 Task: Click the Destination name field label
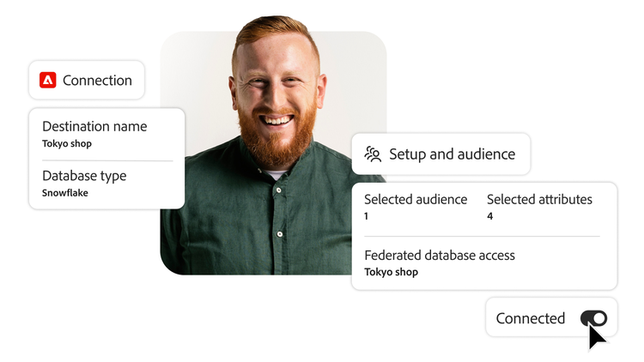pos(94,126)
